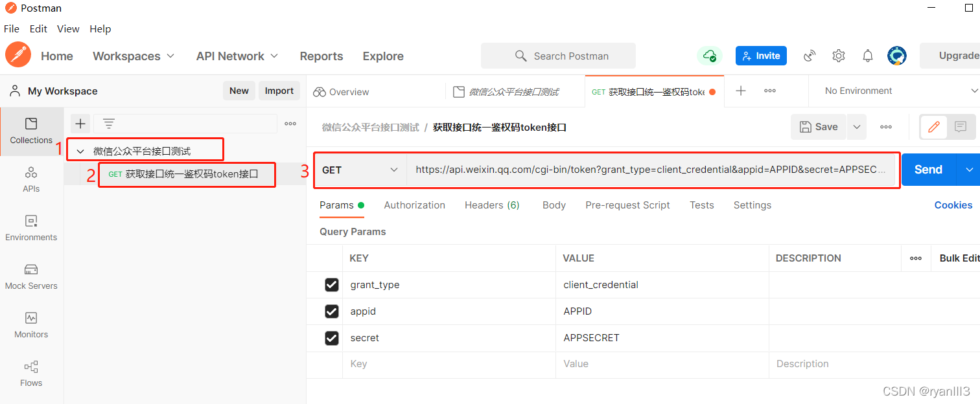
Task: Click the Postman logo icon
Action: [x=18, y=54]
